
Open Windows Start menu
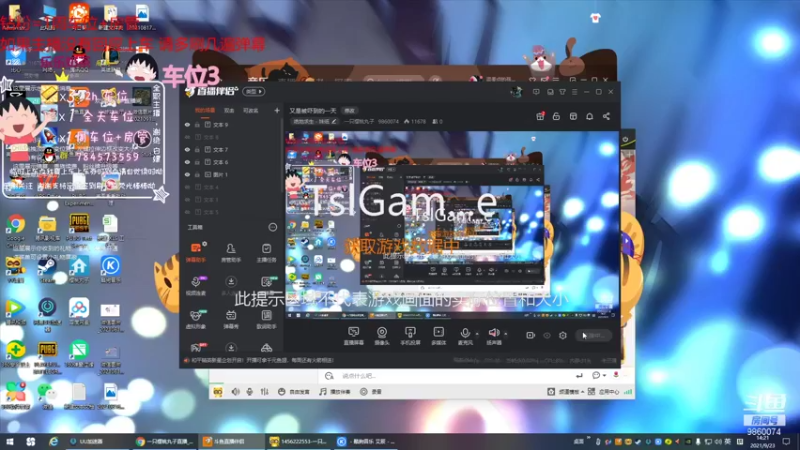9,442
